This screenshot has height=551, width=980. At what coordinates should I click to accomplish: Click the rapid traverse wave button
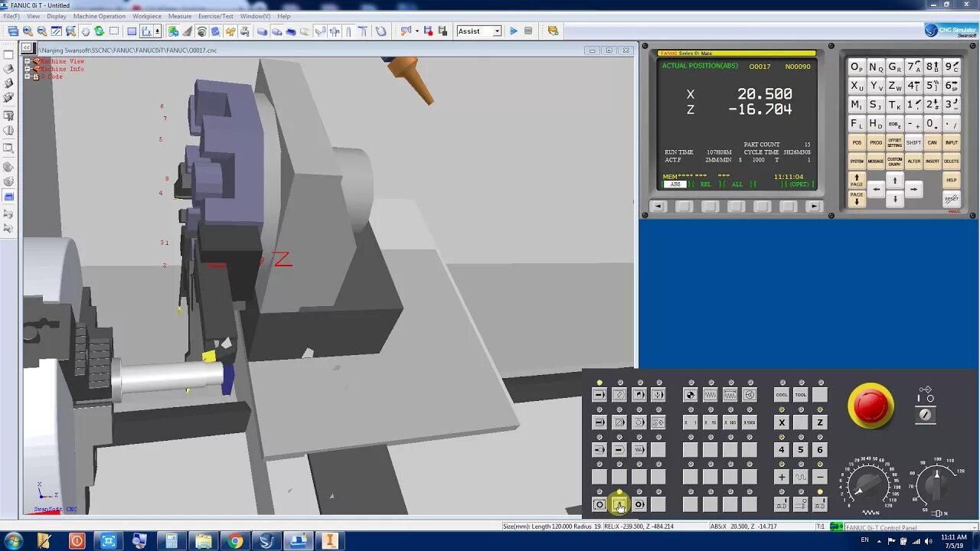click(x=800, y=477)
